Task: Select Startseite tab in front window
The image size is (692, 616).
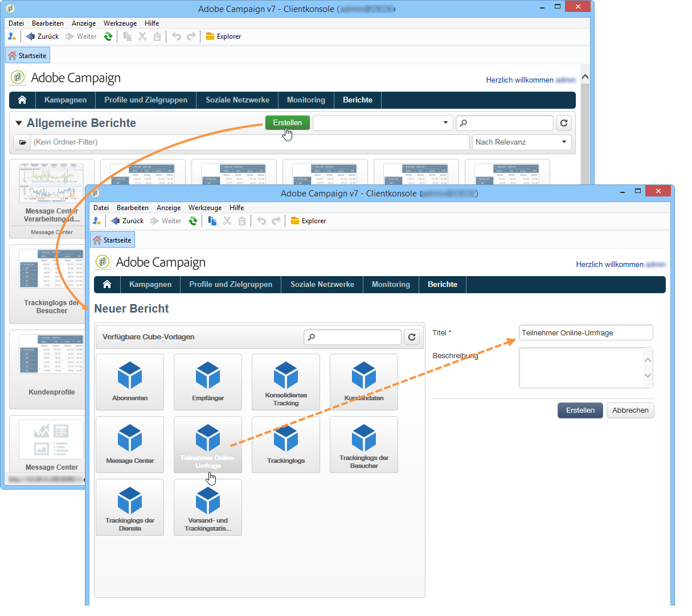Action: tap(112, 240)
